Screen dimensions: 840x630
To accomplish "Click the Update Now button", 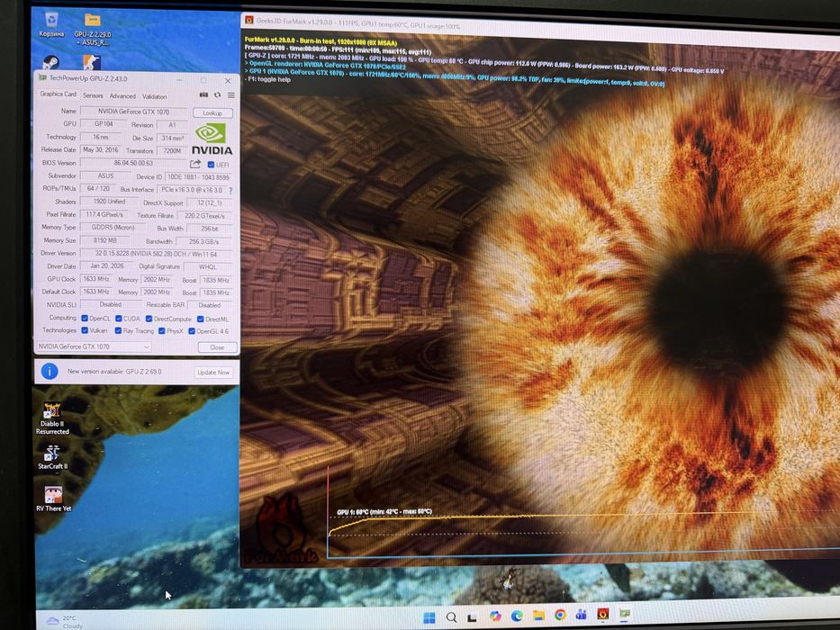I will (x=213, y=372).
